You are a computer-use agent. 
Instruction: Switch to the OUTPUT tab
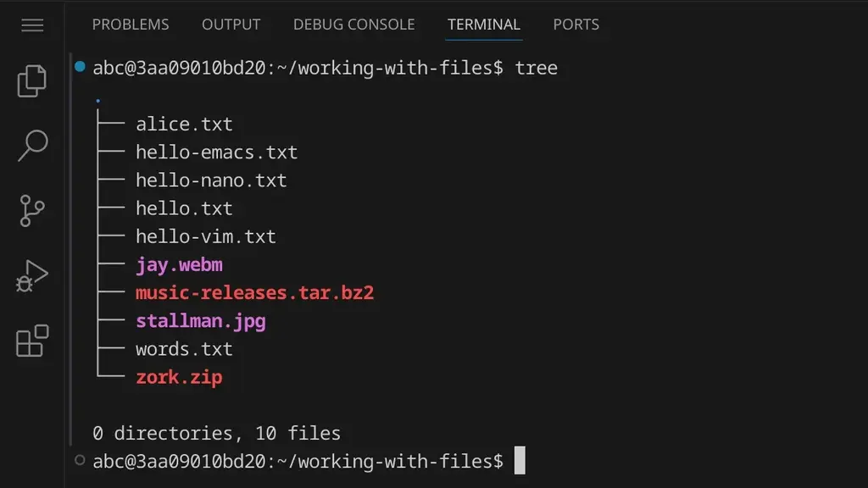point(231,25)
